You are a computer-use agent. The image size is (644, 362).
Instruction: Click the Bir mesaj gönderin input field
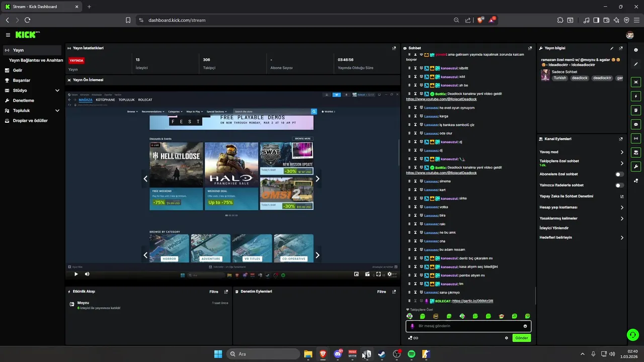[468, 326]
